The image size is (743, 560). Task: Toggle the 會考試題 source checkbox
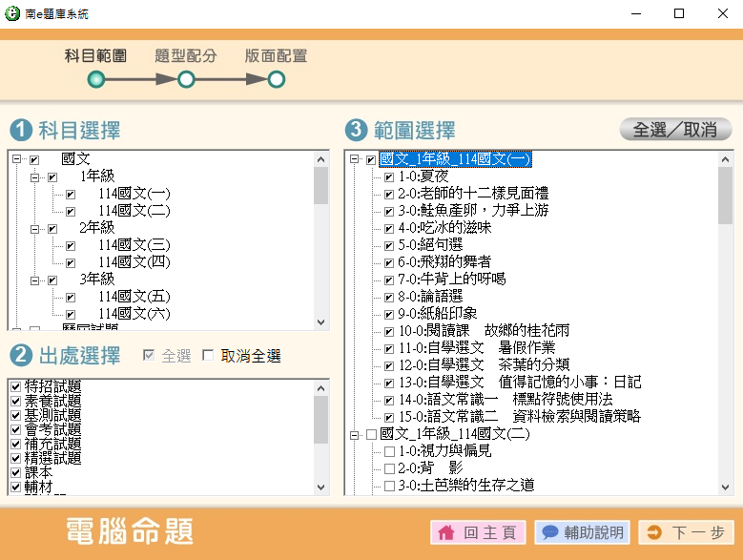click(14, 430)
